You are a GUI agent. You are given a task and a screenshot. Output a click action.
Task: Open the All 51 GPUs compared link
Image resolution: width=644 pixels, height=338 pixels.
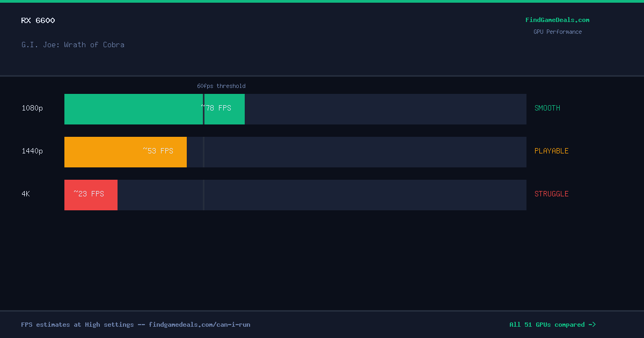click(553, 325)
